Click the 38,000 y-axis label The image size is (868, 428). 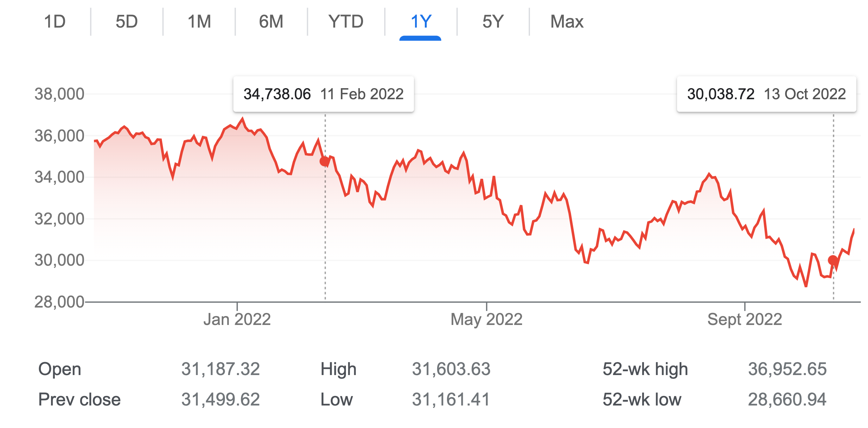click(59, 94)
